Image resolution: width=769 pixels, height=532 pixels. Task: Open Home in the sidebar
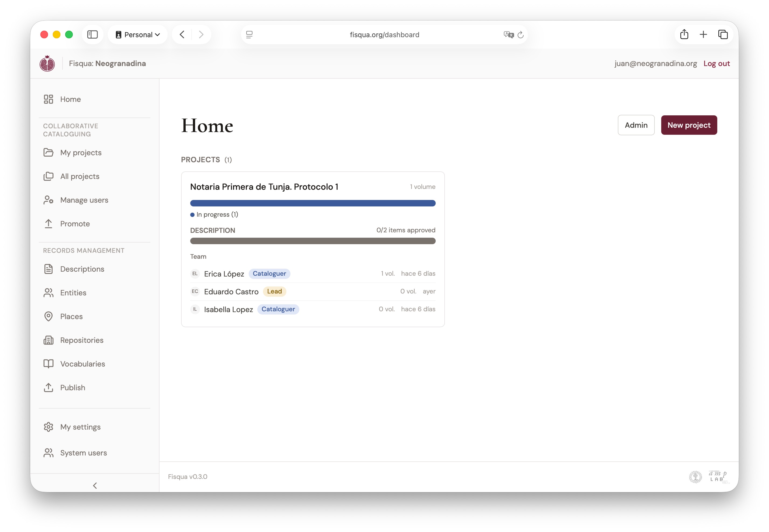[94, 99]
